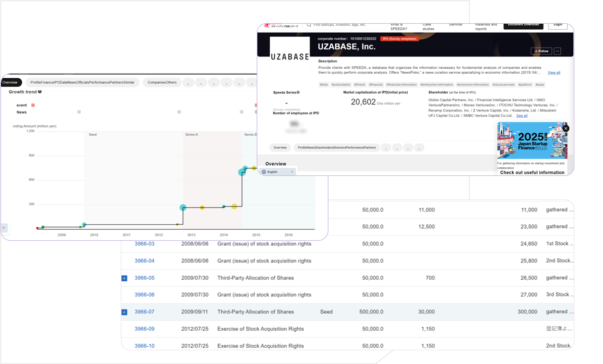Click the #fintech tag
This screenshot has height=364, width=603.
pos(360,85)
